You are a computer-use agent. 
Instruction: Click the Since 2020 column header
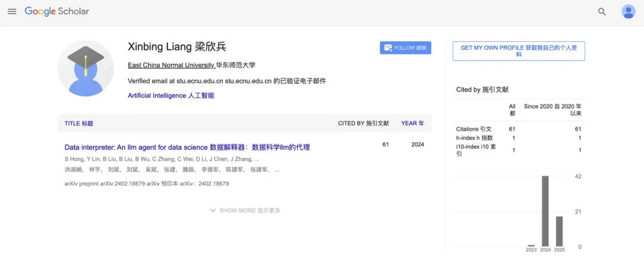pos(552,110)
